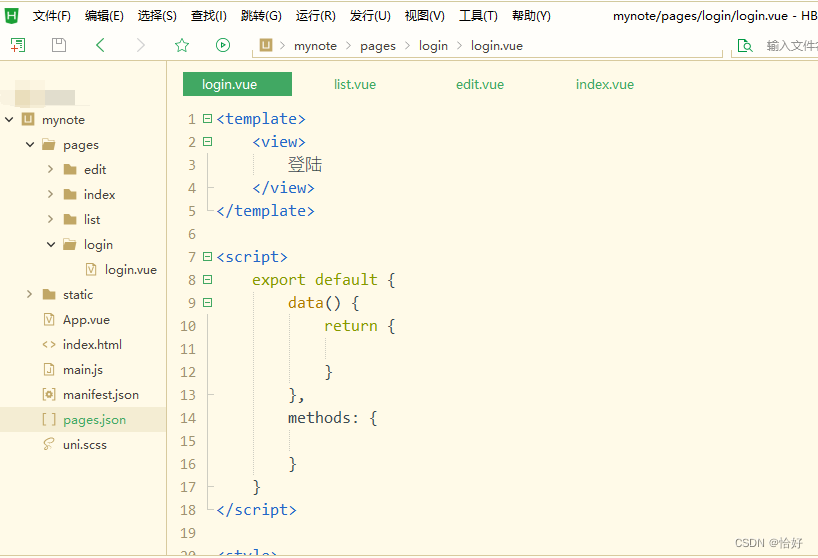The width and height of the screenshot is (818, 558).
Task: Click mynote in the breadcrumb path
Action: pos(315,46)
